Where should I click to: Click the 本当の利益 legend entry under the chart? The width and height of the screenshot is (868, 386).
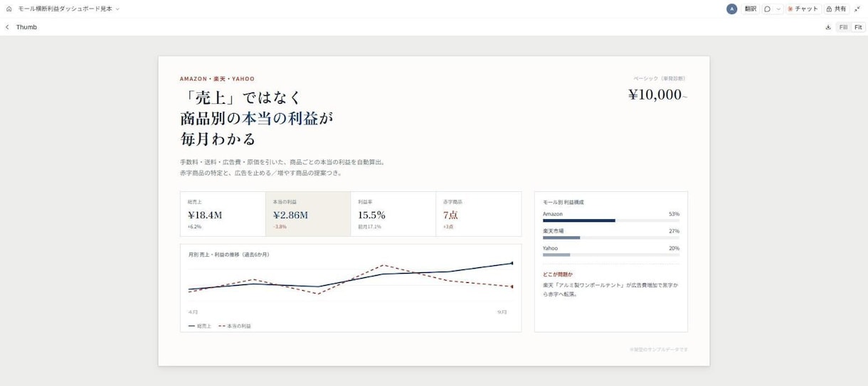point(234,326)
